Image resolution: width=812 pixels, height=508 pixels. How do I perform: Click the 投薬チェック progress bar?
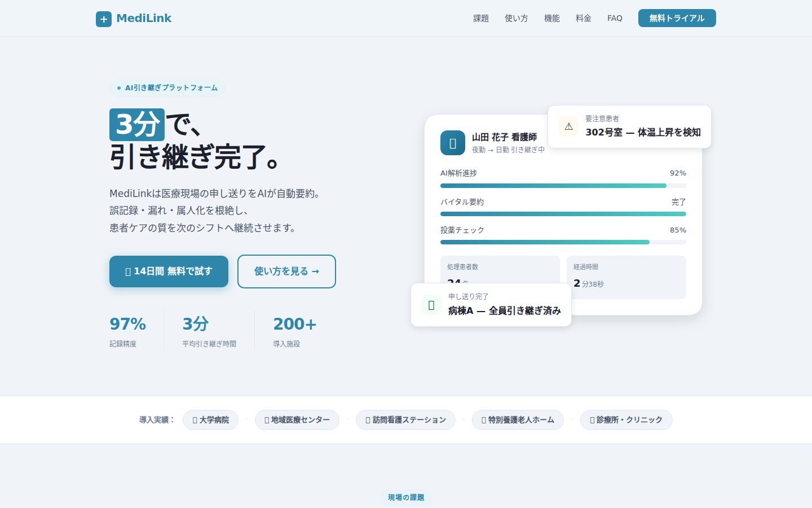(563, 242)
